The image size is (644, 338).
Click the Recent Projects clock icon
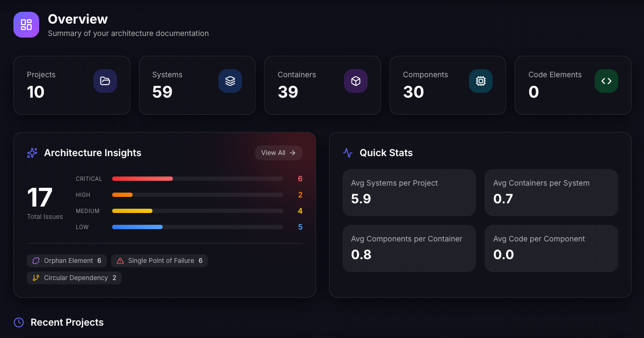click(x=19, y=322)
